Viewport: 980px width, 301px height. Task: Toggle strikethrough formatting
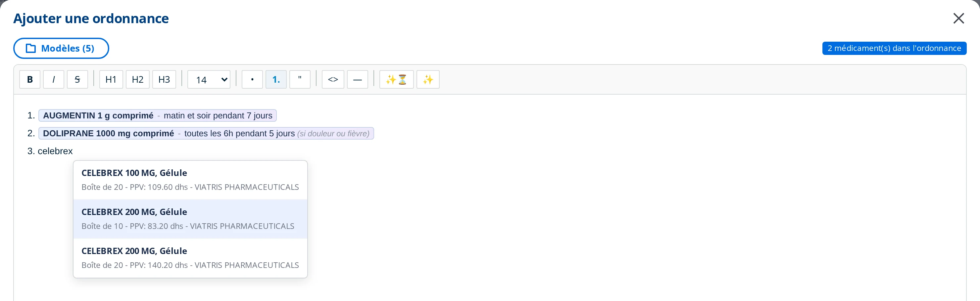pyautogui.click(x=77, y=79)
